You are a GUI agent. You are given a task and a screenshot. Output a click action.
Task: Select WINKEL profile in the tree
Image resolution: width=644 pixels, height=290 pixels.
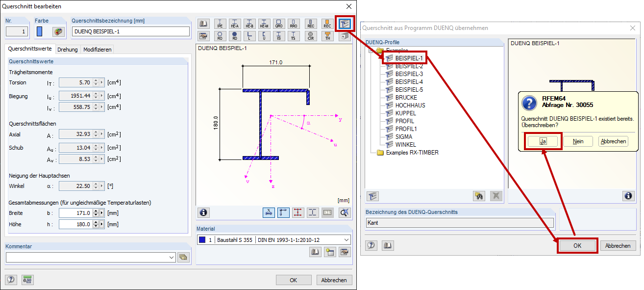[x=405, y=144]
